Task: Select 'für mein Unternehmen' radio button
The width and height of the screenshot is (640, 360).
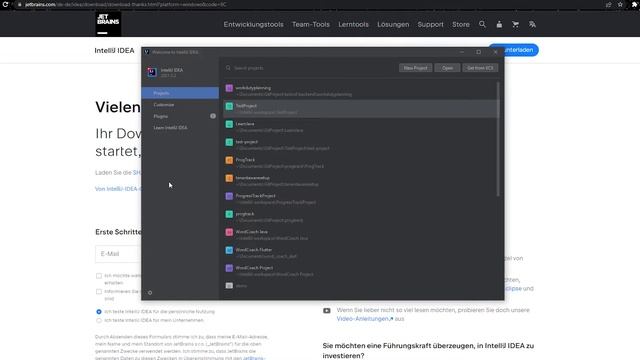Action: click(x=99, y=320)
